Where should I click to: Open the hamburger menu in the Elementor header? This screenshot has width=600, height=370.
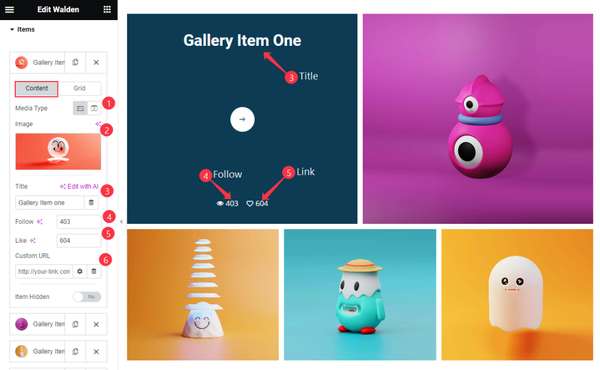[x=9, y=10]
